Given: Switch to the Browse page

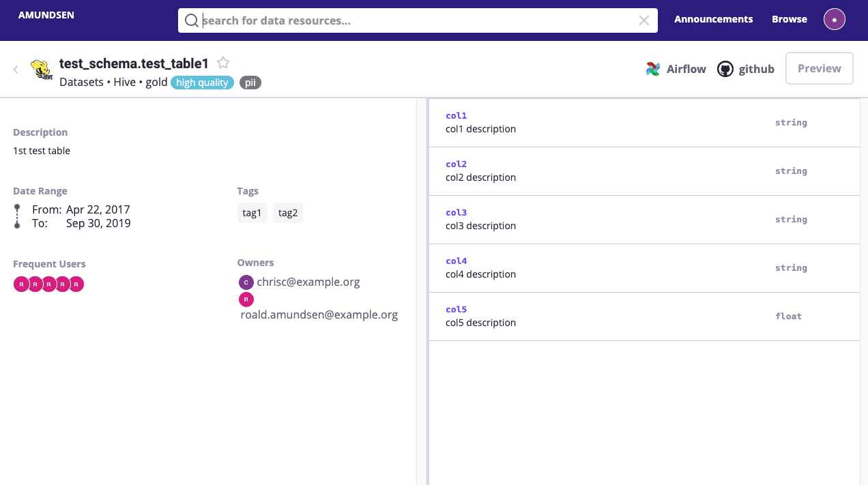Looking at the screenshot, I should click(x=789, y=19).
